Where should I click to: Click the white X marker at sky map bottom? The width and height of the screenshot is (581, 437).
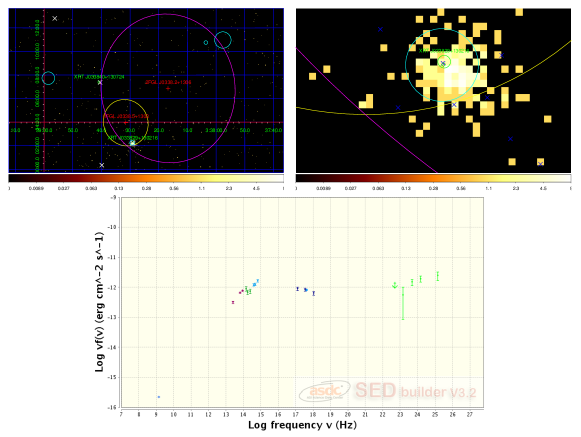(102, 165)
